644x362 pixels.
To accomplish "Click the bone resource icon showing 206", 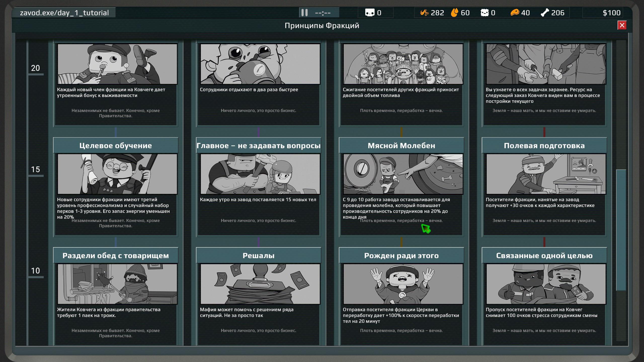I will click(545, 13).
